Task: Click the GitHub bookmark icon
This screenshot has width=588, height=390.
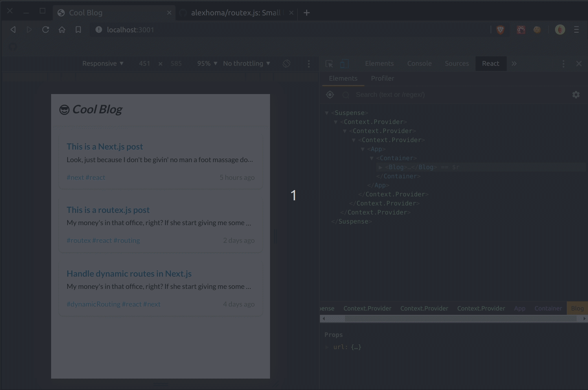Action: coord(13,46)
